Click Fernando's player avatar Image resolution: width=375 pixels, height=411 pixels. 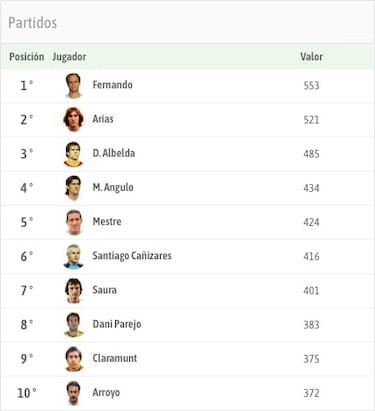73,86
